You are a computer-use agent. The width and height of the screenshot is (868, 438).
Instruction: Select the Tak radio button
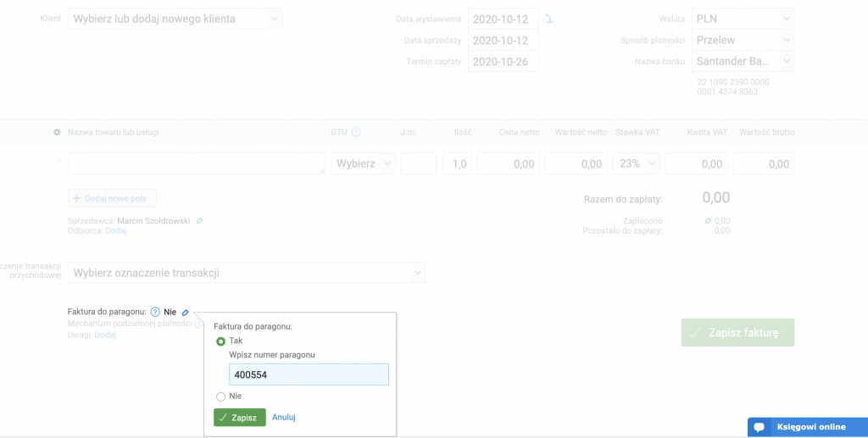click(x=220, y=341)
